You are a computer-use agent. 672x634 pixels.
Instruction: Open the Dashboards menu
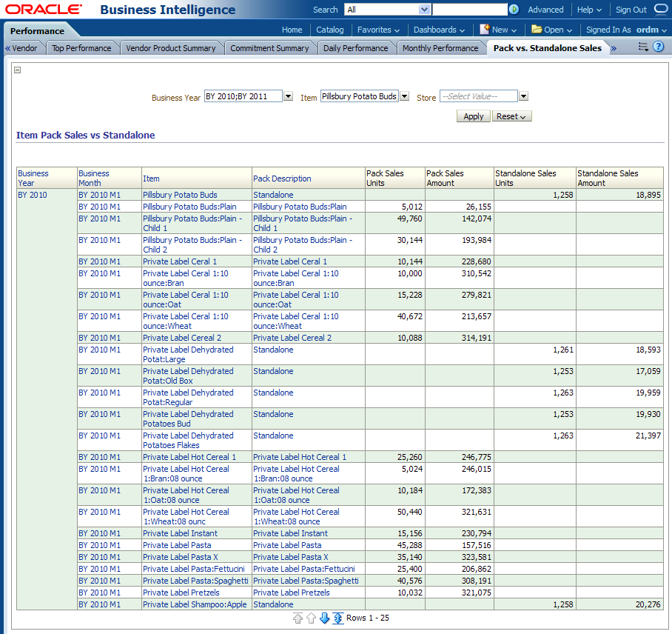438,30
